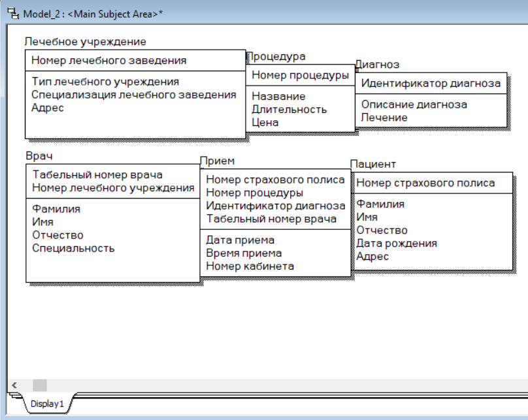The height and width of the screenshot is (420, 528).
Task: Select Отчество in Пациент entity
Action: (x=382, y=231)
